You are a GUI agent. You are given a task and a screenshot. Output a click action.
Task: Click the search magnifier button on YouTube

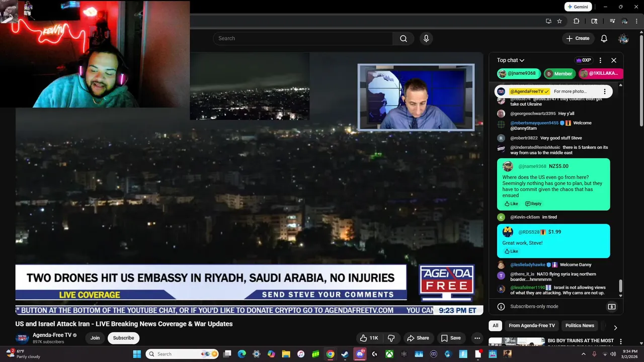403,38
